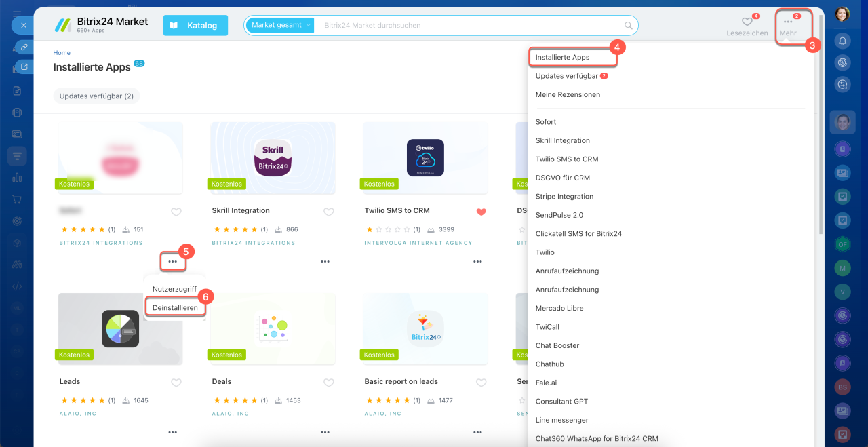Screen dimensions: 868x447
Task: Select SendPulse 2.0 in the dropdown list
Action: (x=559, y=215)
